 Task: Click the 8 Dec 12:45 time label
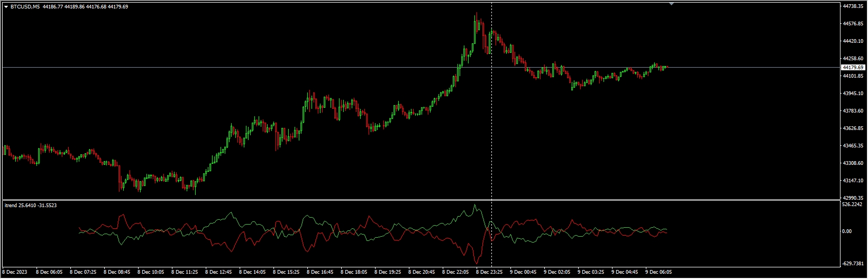point(219,272)
